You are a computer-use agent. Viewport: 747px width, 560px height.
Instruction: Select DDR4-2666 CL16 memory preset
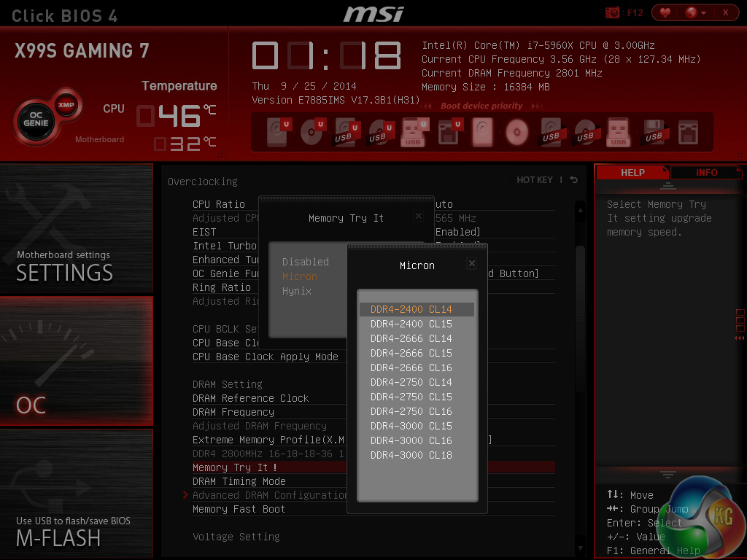(x=411, y=367)
